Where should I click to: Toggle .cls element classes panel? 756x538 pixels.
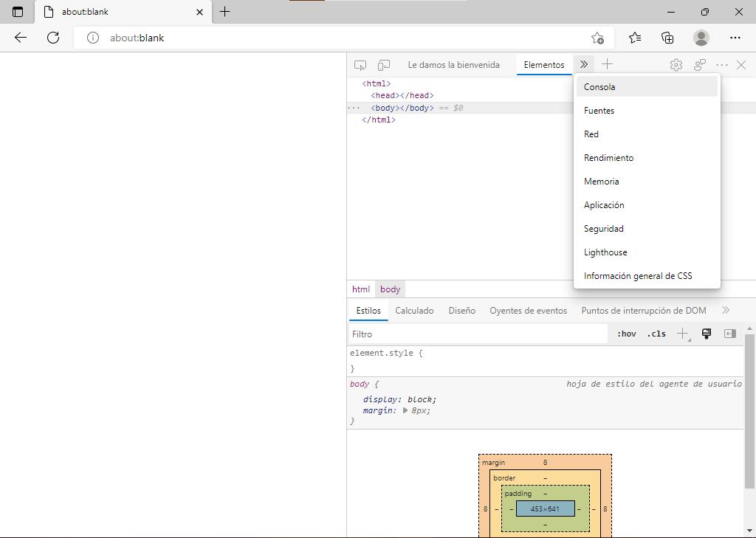pyautogui.click(x=656, y=334)
